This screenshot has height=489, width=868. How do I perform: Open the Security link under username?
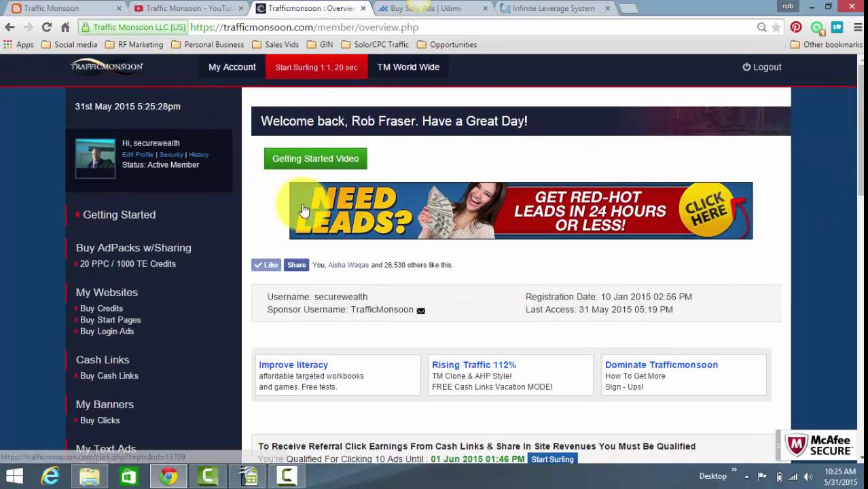(171, 155)
